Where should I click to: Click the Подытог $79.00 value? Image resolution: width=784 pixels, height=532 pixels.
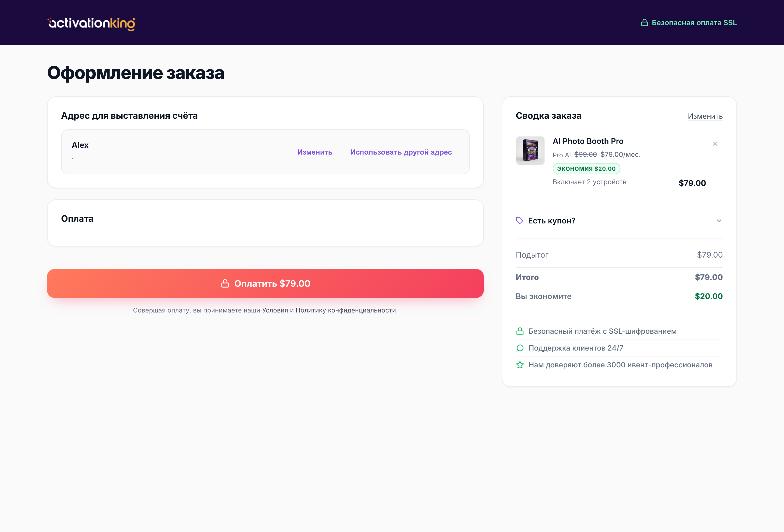(x=710, y=255)
